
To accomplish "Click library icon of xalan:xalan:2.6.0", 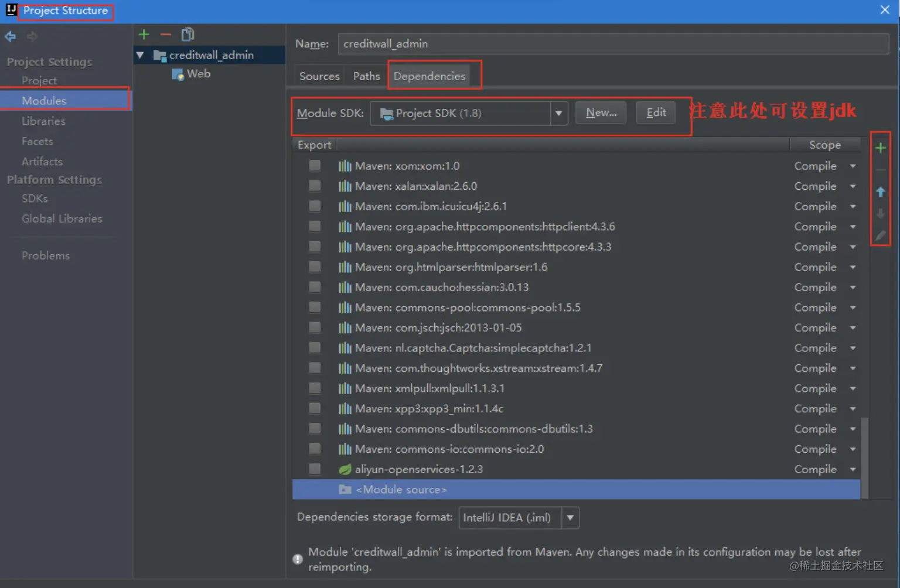I will 345,186.
